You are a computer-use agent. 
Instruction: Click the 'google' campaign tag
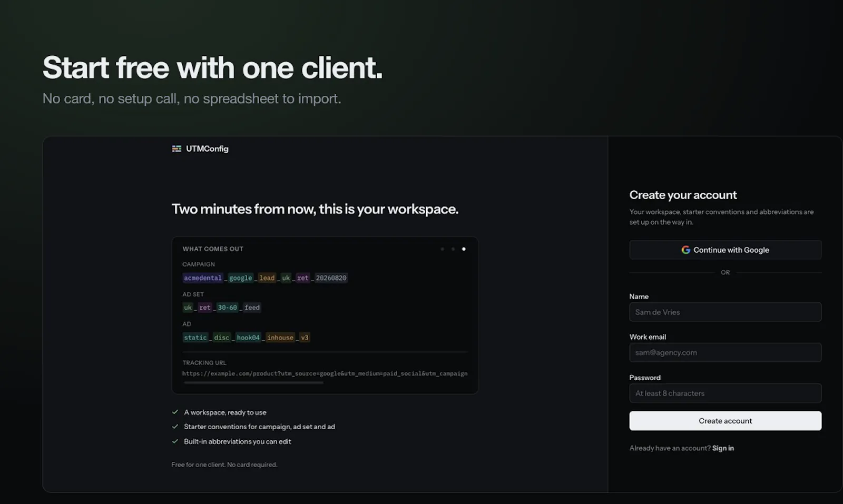point(240,278)
